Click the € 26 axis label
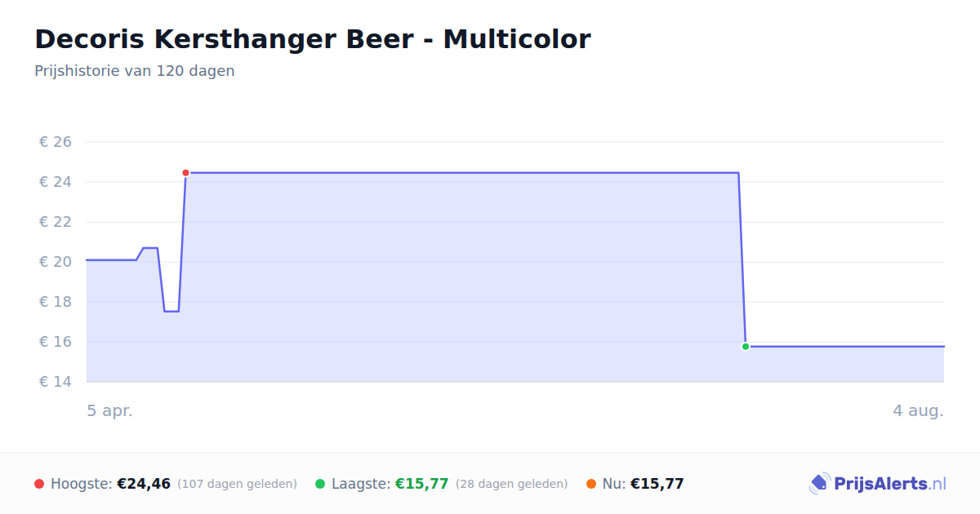The width and height of the screenshot is (980, 514). [56, 142]
